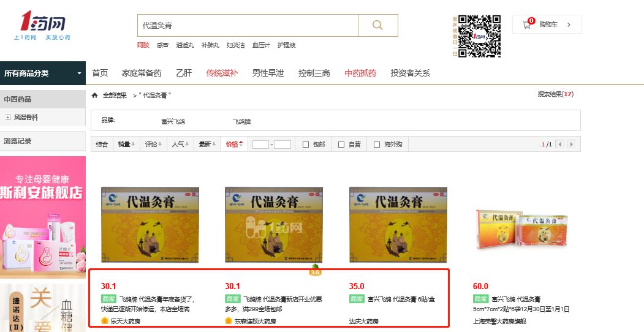644x332 pixels.
Task: Click the search box containing 代温灸膏
Action: pyautogui.click(x=248, y=26)
